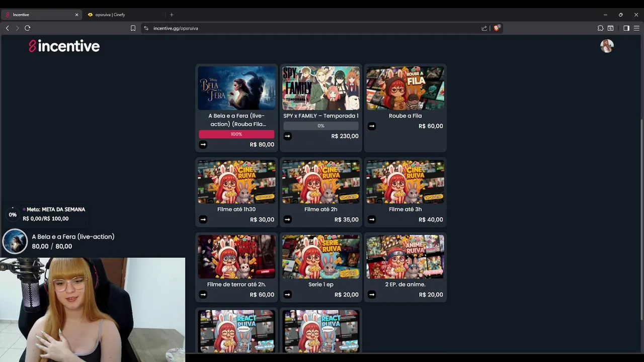Screen dimensions: 644x362
Task: Click the arrow icon on Filme até 1h30 card
Action: (x=203, y=220)
